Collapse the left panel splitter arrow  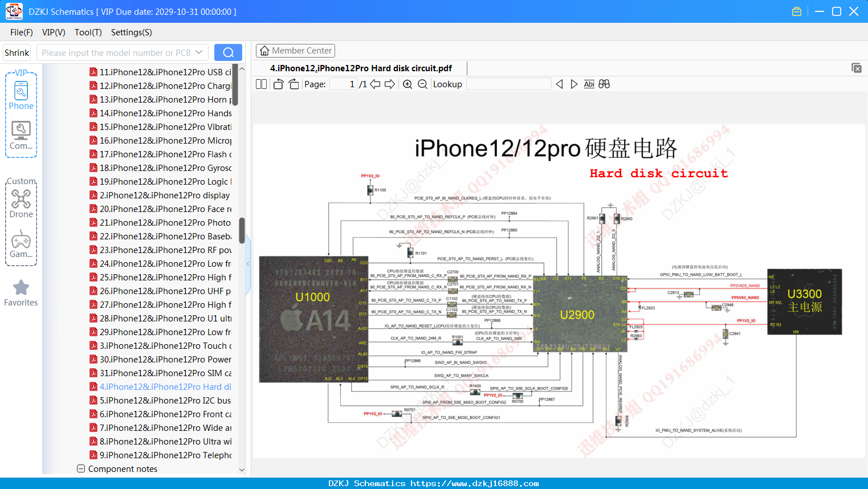248,263
